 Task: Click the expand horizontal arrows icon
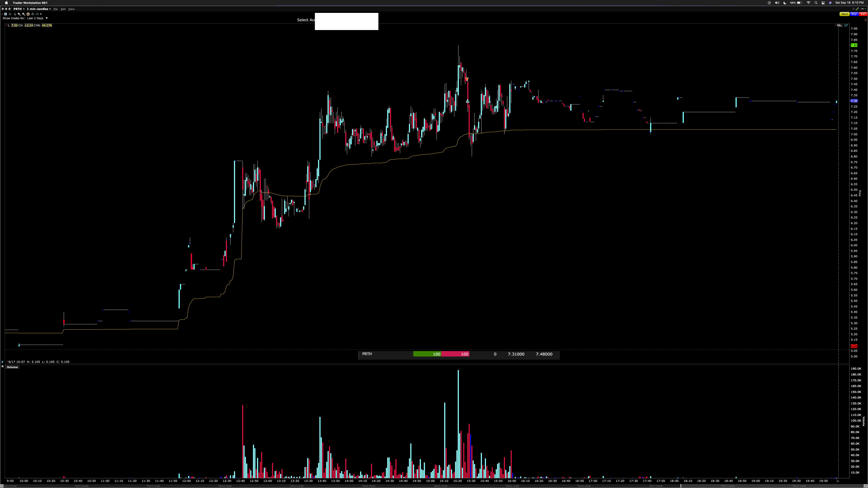33,14
